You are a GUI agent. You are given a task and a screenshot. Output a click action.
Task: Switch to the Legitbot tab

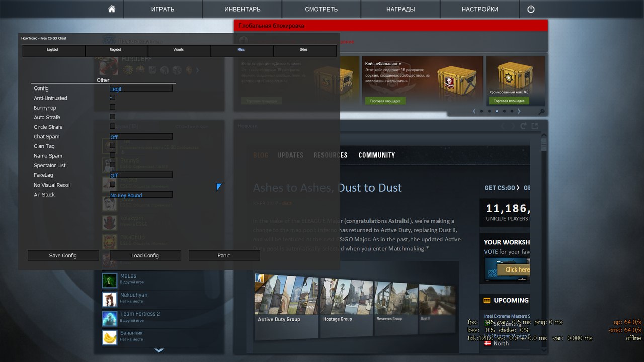point(54,50)
